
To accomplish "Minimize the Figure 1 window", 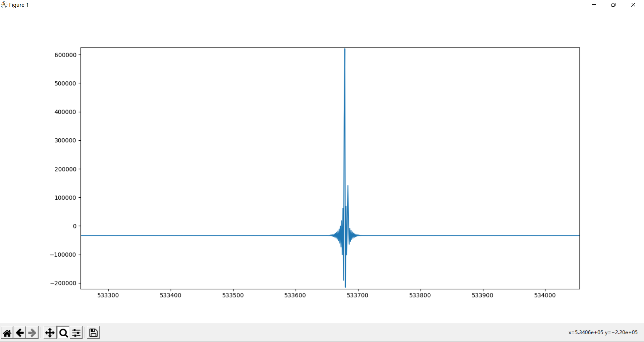I will [x=594, y=5].
